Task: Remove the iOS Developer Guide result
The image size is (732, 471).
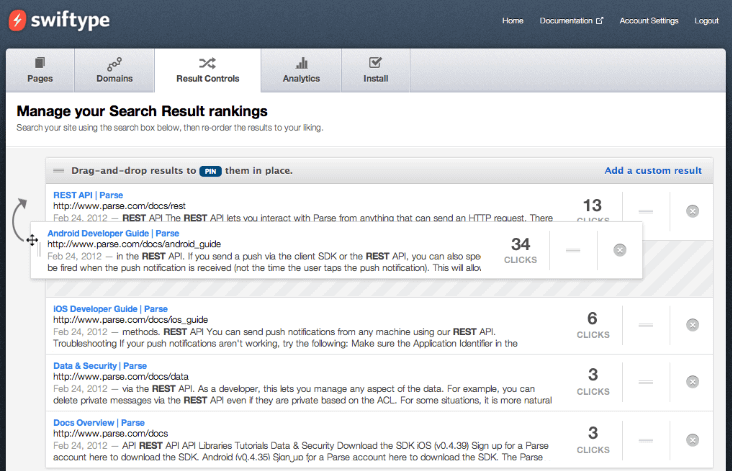Action: [x=692, y=325]
